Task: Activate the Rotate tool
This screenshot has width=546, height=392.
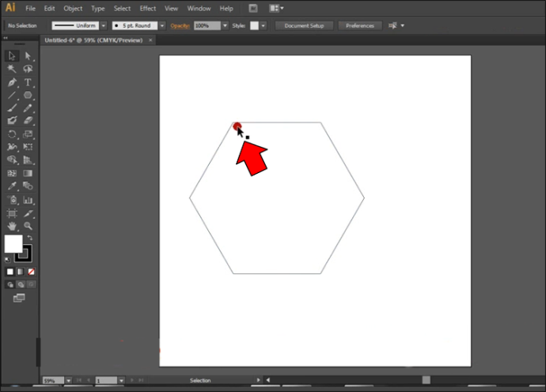Action: coord(12,134)
